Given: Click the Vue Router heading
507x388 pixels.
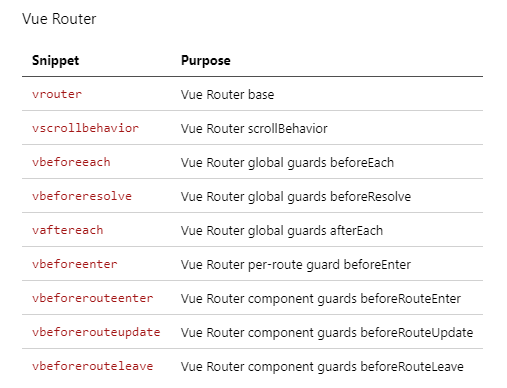Looking at the screenshot, I should pos(59,19).
